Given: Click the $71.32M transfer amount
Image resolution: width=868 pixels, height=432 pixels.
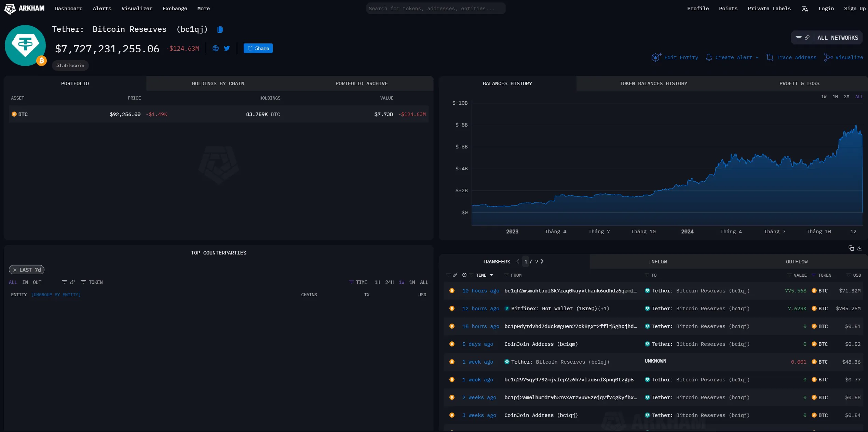Looking at the screenshot, I should point(850,291).
